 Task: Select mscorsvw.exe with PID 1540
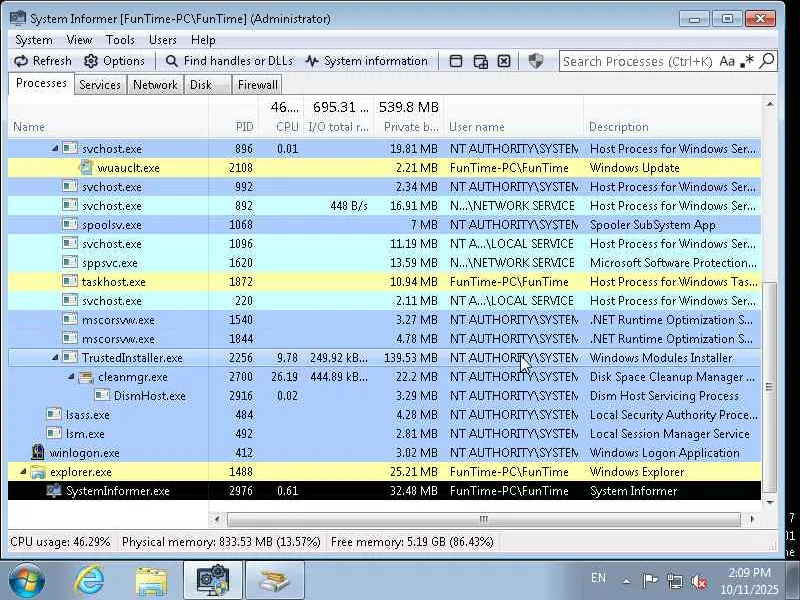(x=384, y=320)
